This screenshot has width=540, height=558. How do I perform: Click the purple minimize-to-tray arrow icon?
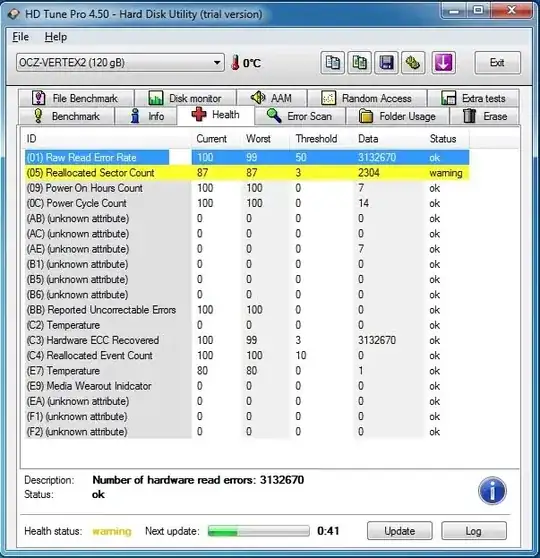coord(443,63)
